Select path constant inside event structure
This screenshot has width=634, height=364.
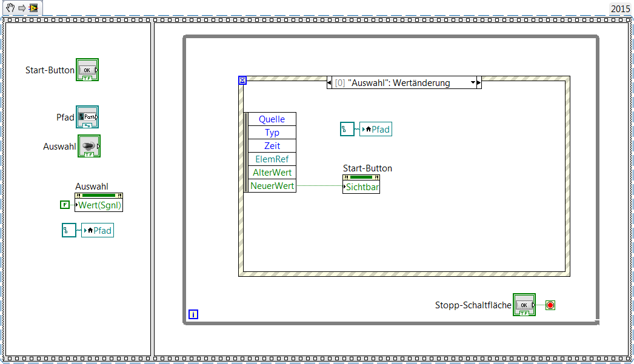coord(347,129)
